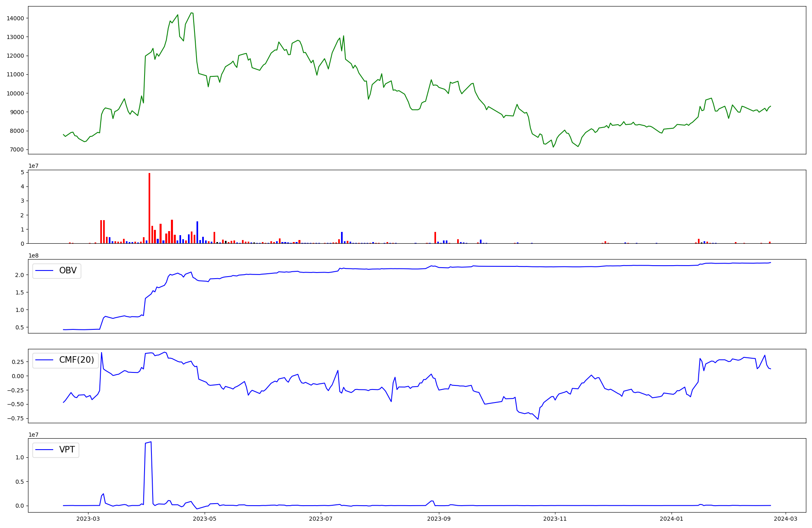Click the tallest red volume bar
Screen dimensions: 812x528
tap(149, 207)
